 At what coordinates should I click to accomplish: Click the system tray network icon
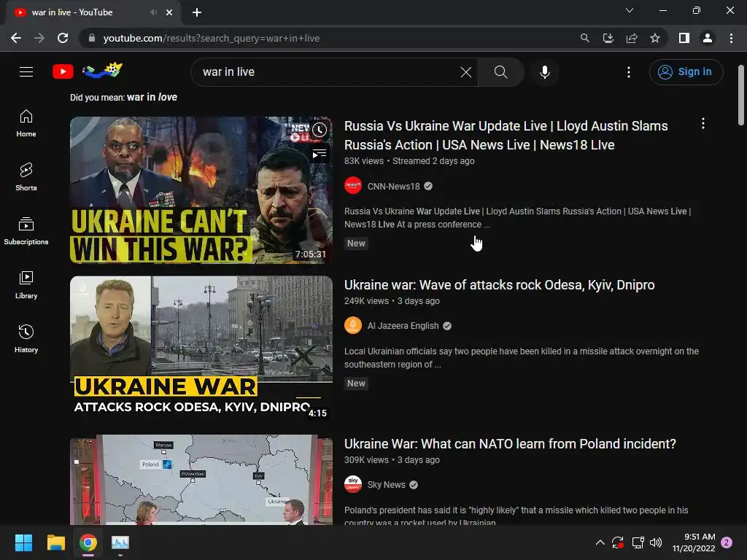(x=638, y=542)
